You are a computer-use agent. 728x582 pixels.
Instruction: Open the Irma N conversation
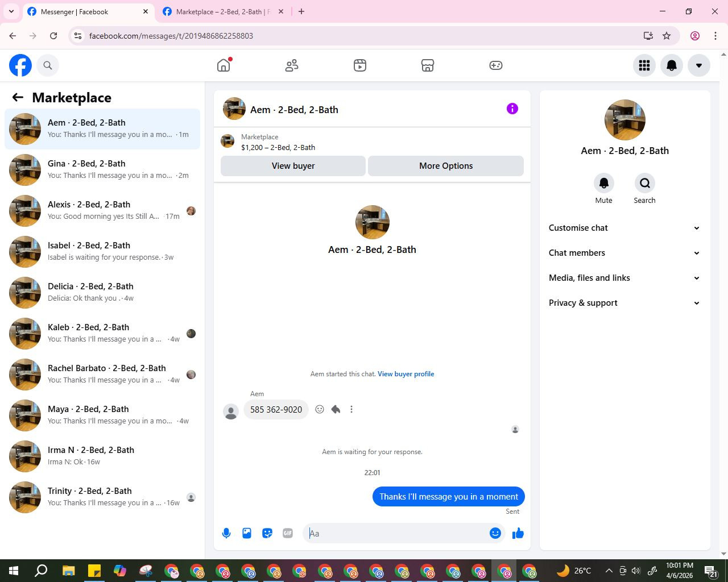pyautogui.click(x=102, y=456)
